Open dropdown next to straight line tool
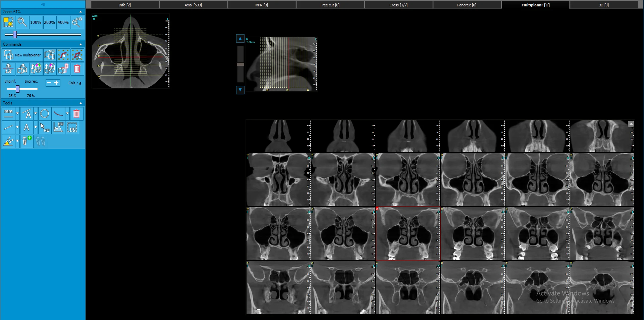The height and width of the screenshot is (320, 644). [x=17, y=128]
